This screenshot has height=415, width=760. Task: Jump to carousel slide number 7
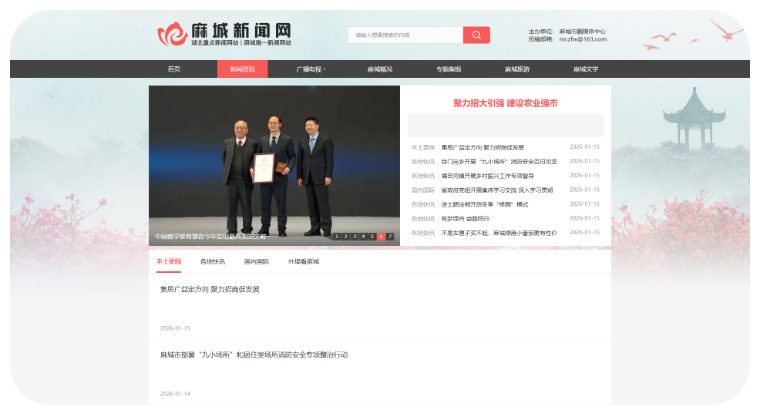(390, 236)
